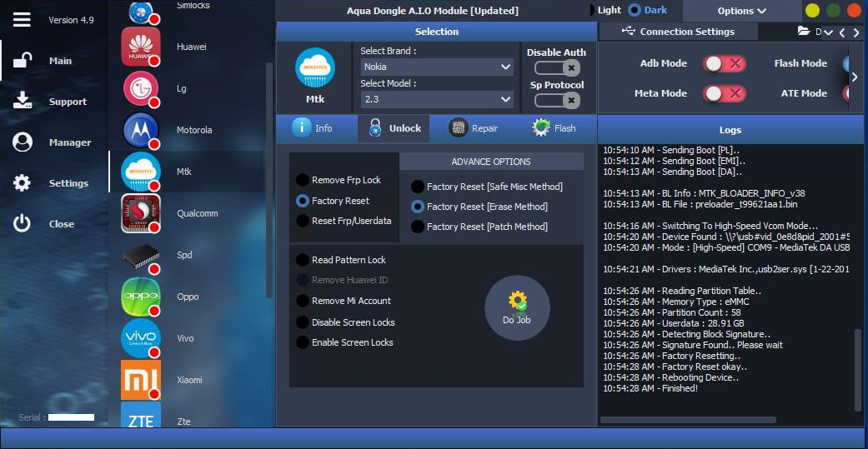Open the Unlock tab
The image size is (868, 449).
point(394,128)
